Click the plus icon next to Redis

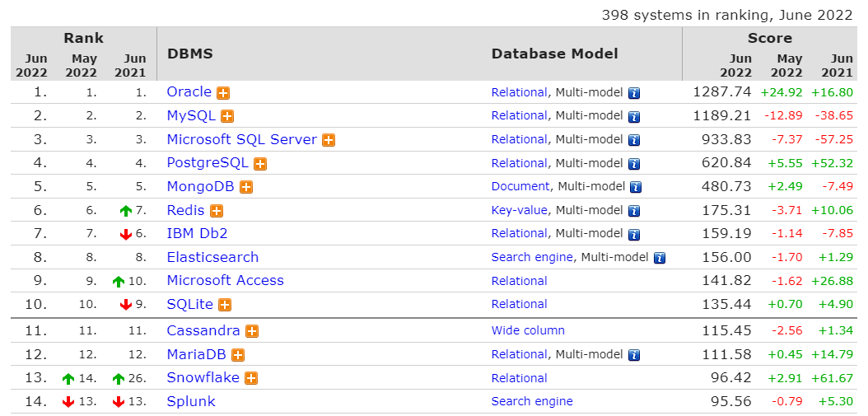(x=217, y=211)
